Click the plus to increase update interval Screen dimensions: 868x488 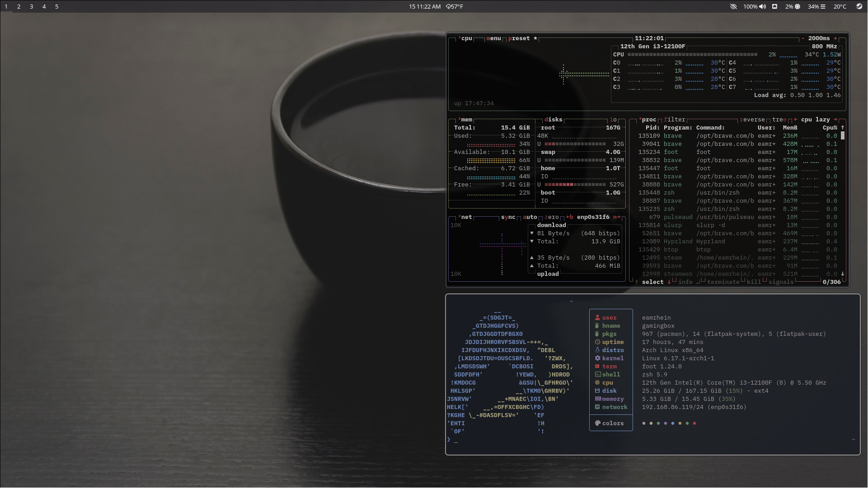(835, 38)
